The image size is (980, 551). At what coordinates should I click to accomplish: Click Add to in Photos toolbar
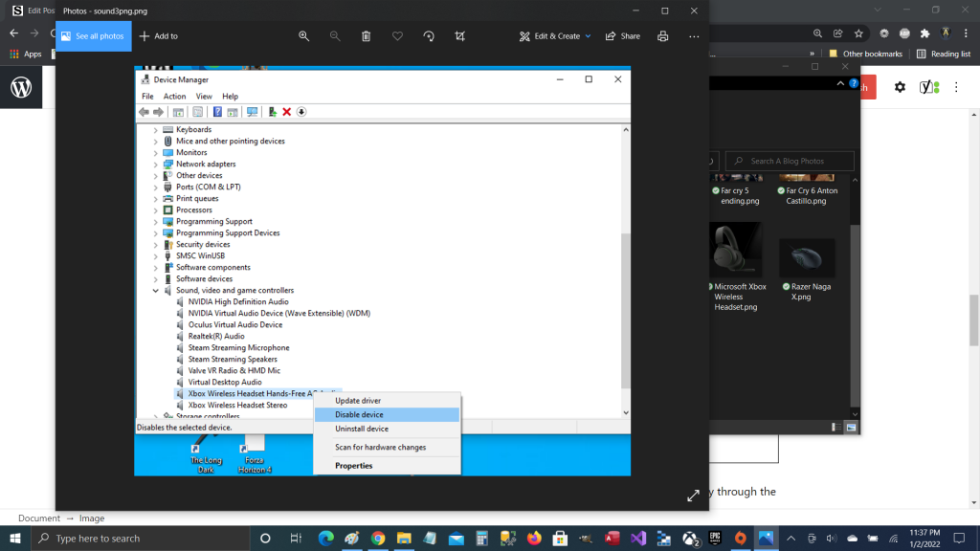click(158, 36)
